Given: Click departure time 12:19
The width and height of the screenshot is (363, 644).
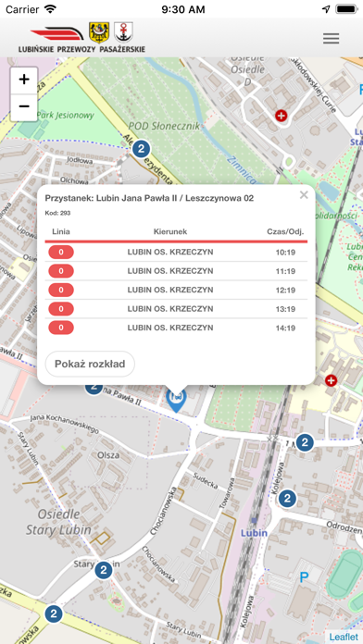Looking at the screenshot, I should (x=285, y=290).
